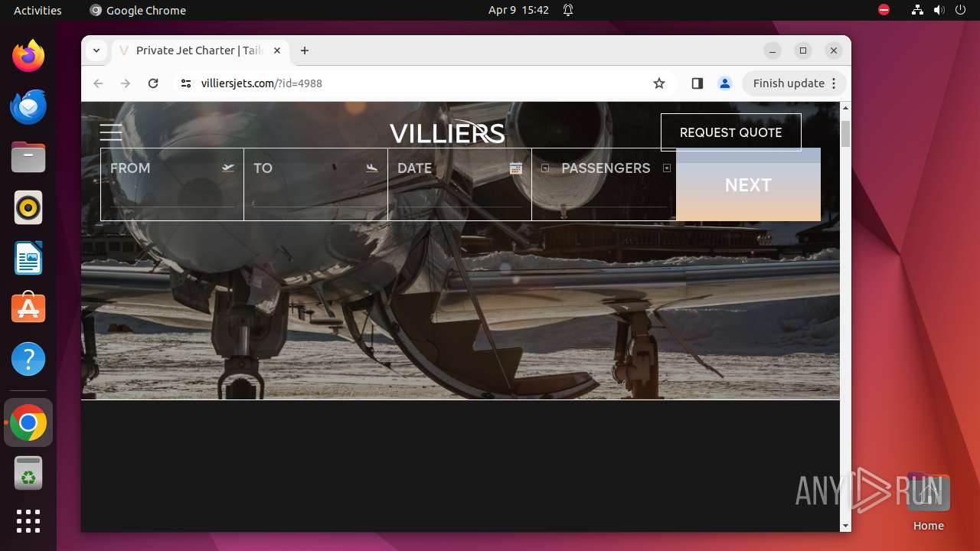View site information icon in address bar

pos(186,83)
